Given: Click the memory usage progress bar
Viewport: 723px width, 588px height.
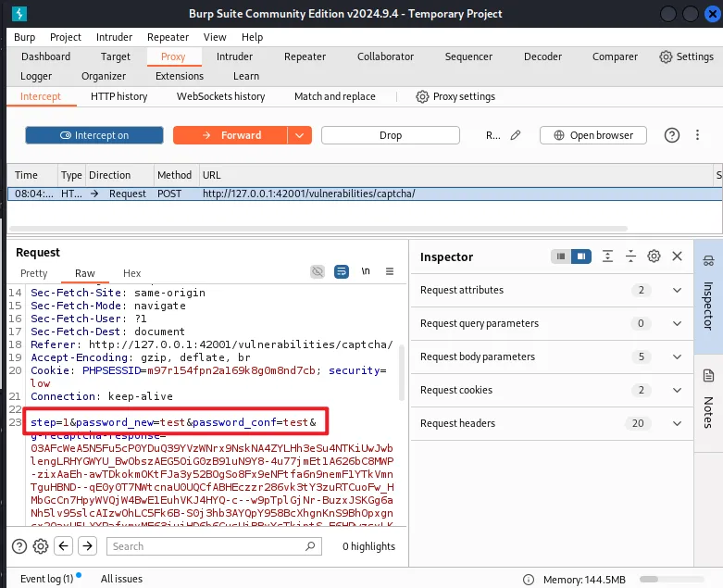Looking at the screenshot, I should (x=672, y=580).
